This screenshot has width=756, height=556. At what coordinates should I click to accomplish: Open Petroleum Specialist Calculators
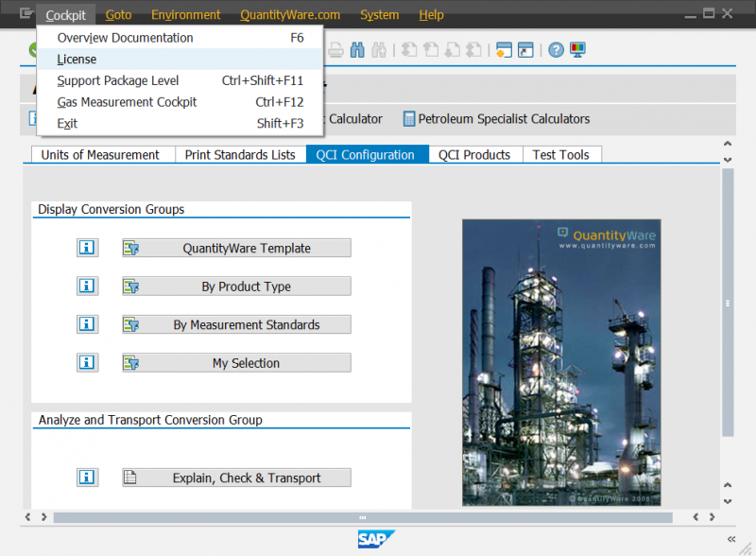(x=497, y=119)
